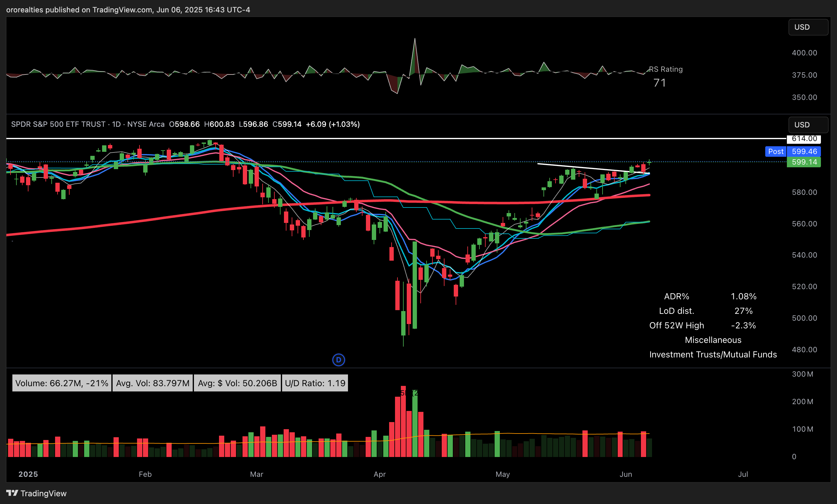Click the 2025 label on time axis
Image resolution: width=837 pixels, height=504 pixels.
[x=28, y=474]
